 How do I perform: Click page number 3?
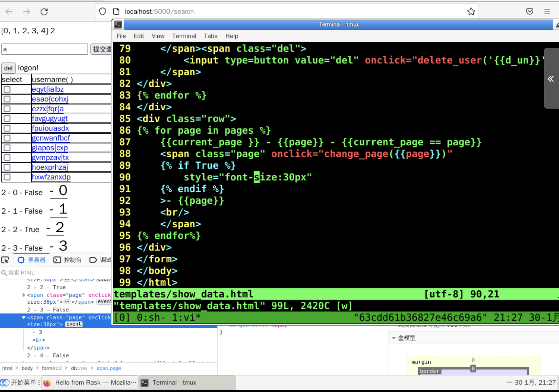[59, 246]
